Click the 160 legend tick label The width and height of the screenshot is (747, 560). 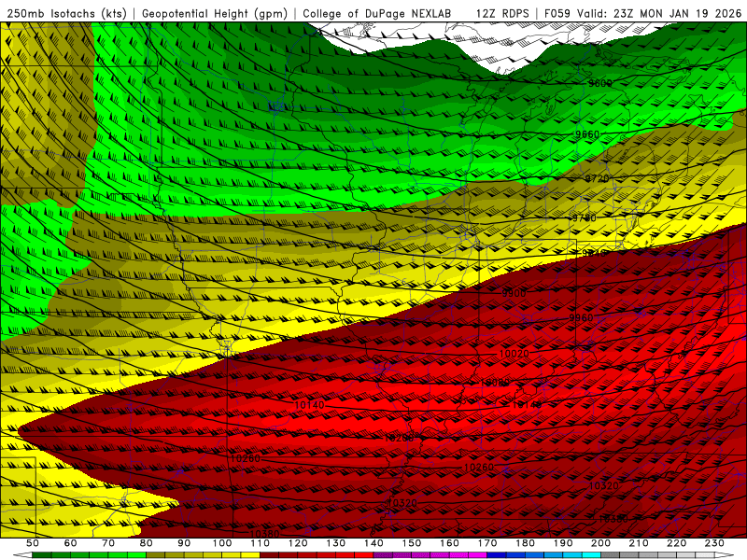click(449, 543)
